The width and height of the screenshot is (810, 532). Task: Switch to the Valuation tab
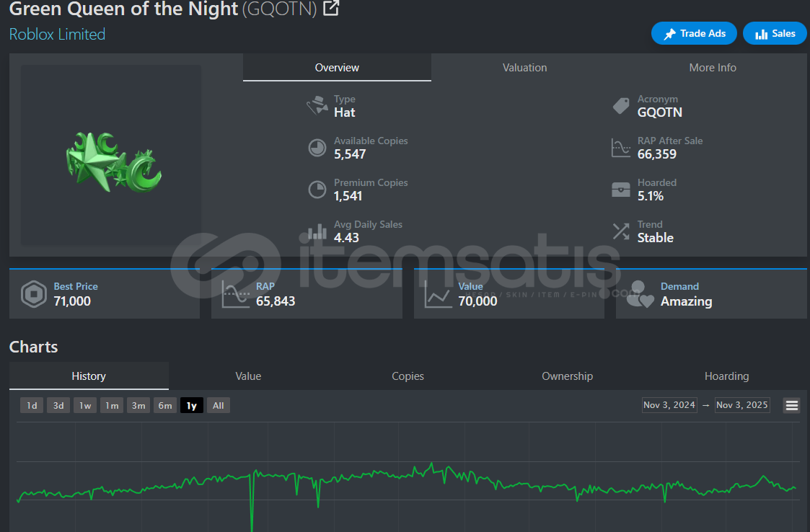tap(525, 68)
